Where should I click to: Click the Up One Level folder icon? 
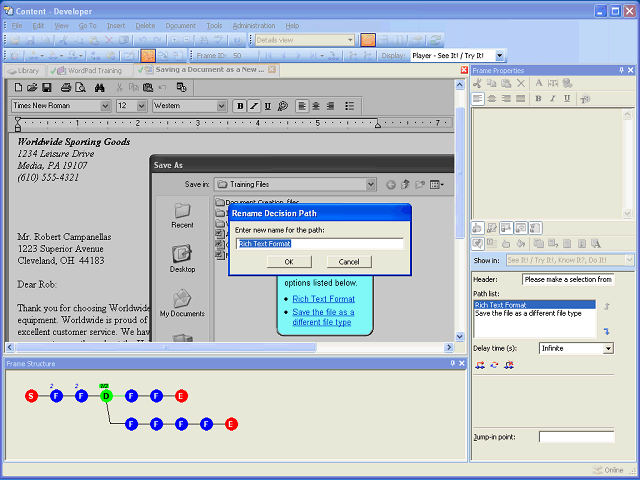[405, 185]
